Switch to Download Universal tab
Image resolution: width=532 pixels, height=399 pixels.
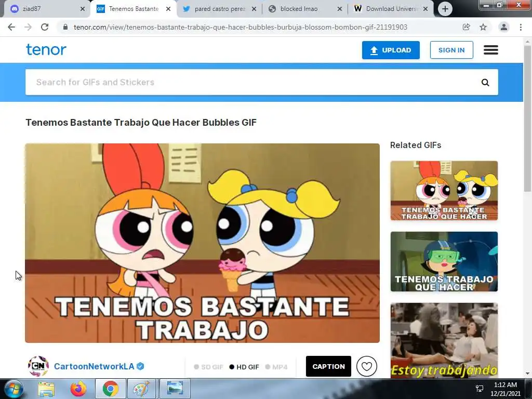tap(390, 9)
